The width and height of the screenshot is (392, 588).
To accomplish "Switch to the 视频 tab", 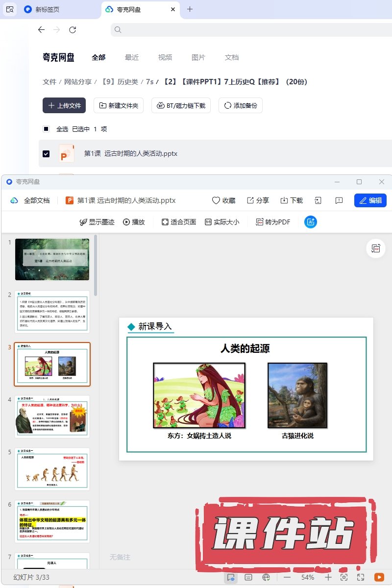I will 165,57.
